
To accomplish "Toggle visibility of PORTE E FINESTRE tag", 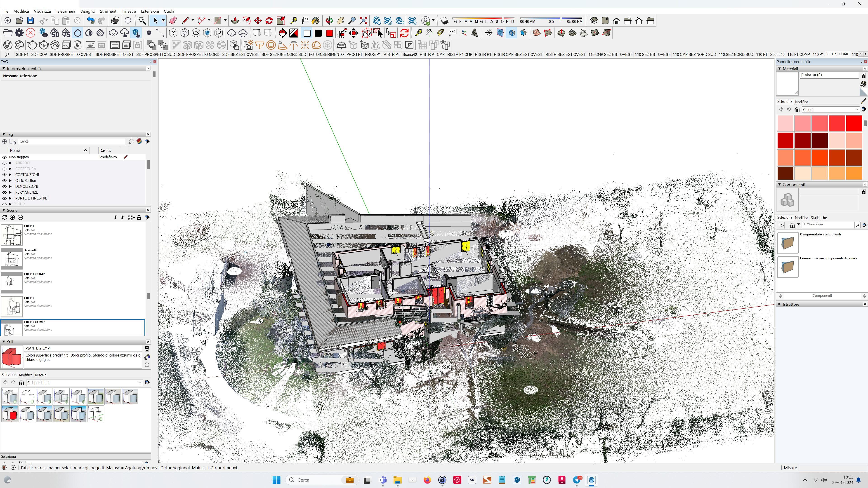I will point(4,198).
